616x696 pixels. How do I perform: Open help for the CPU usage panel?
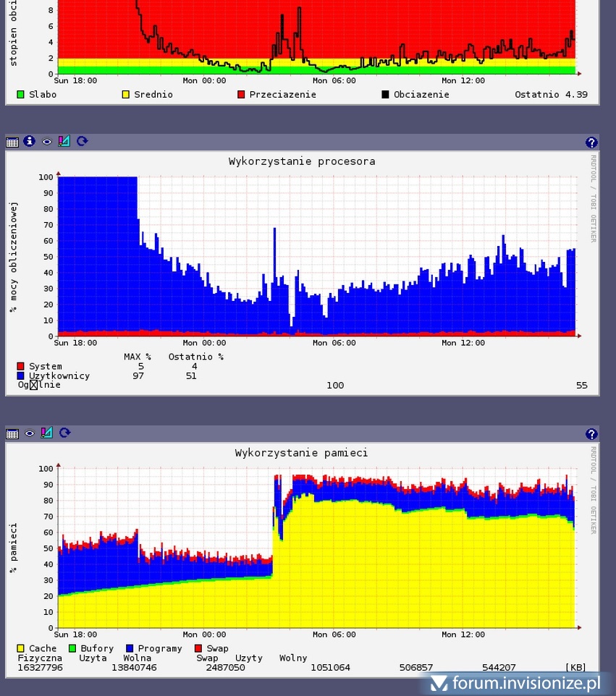591,143
